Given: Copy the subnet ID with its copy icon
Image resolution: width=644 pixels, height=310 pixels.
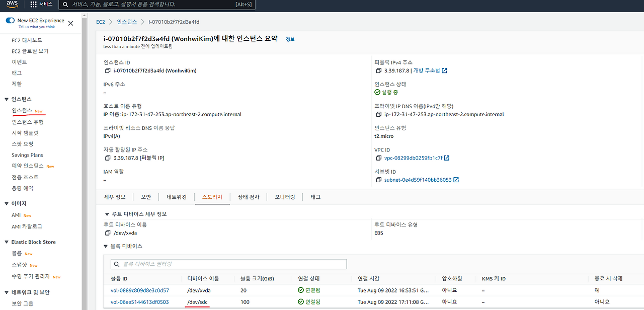Looking at the screenshot, I should [x=379, y=180].
